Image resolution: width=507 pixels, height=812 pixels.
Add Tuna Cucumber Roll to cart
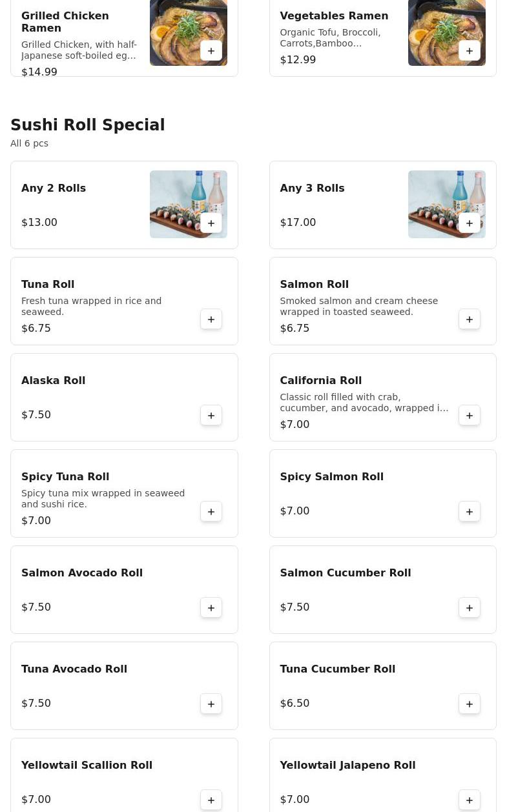[x=470, y=704]
